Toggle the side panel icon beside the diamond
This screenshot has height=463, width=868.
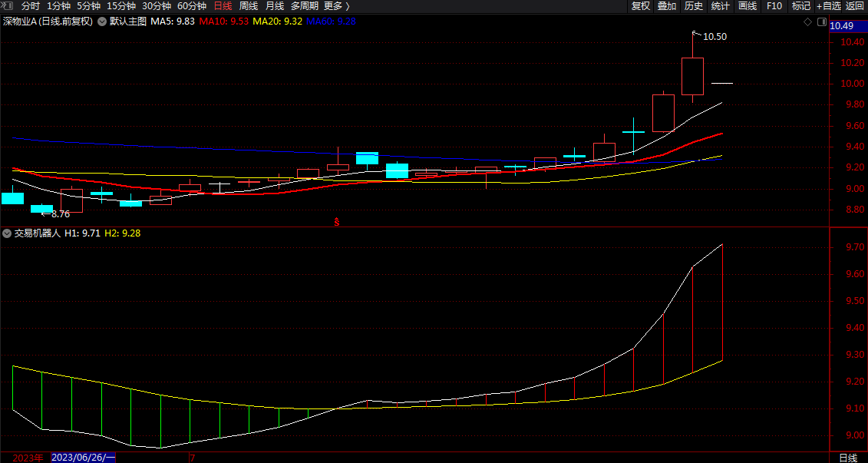(x=822, y=22)
